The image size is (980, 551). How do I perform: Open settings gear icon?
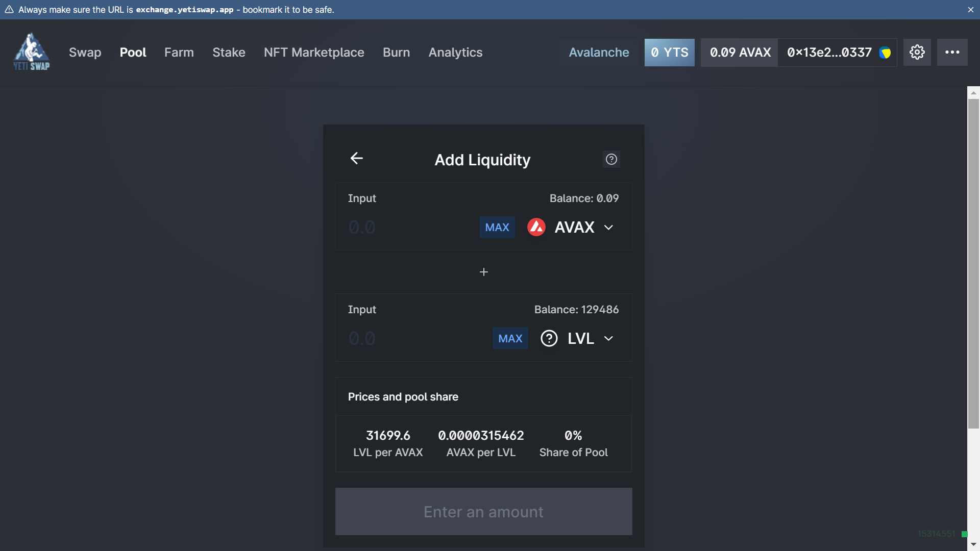[x=917, y=52]
